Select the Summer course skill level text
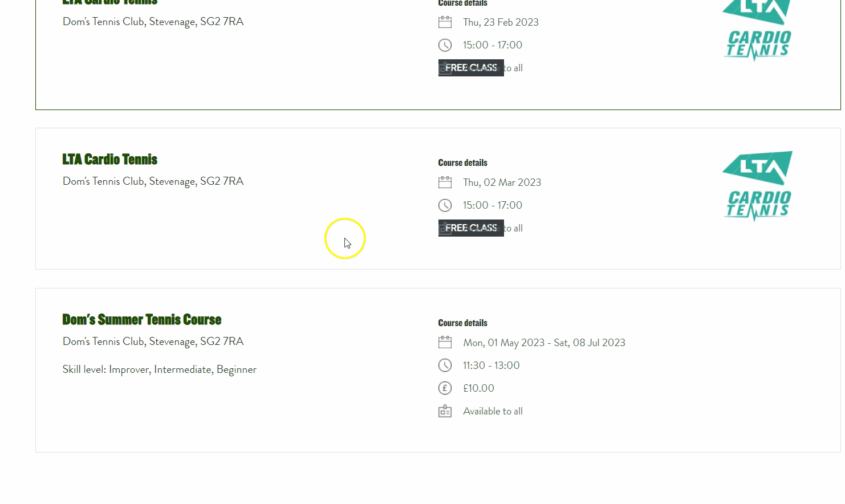 (159, 369)
